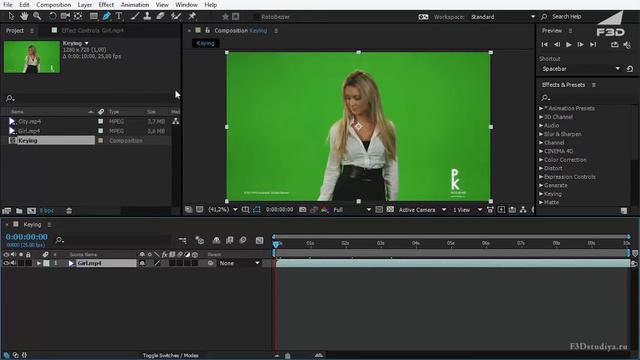Click the snapshot camera icon in viewer
640x360 pixels.
click(x=302, y=209)
